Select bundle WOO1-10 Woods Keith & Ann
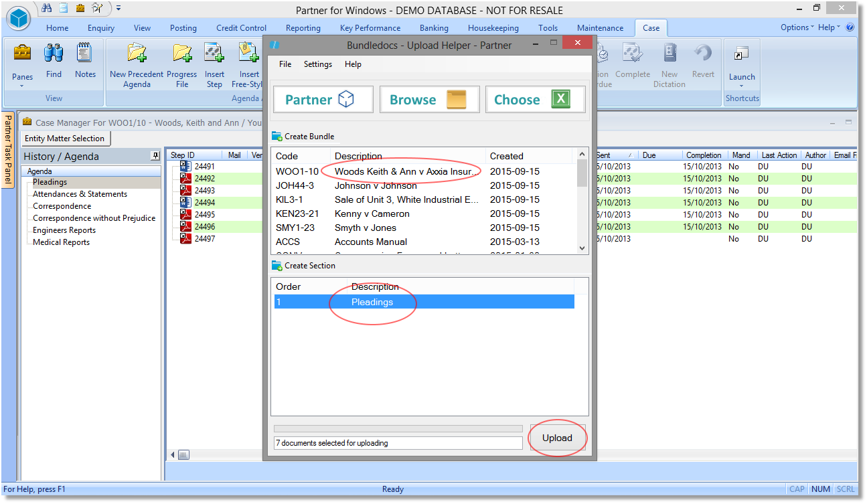The image size is (867, 504). click(424, 171)
